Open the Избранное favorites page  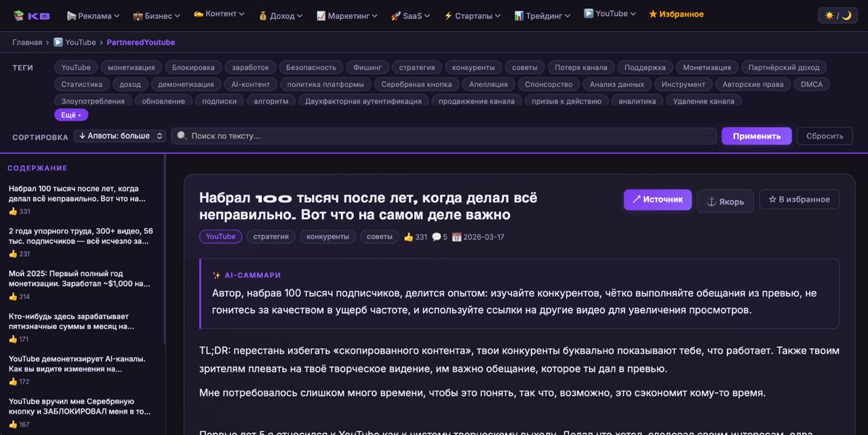676,14
